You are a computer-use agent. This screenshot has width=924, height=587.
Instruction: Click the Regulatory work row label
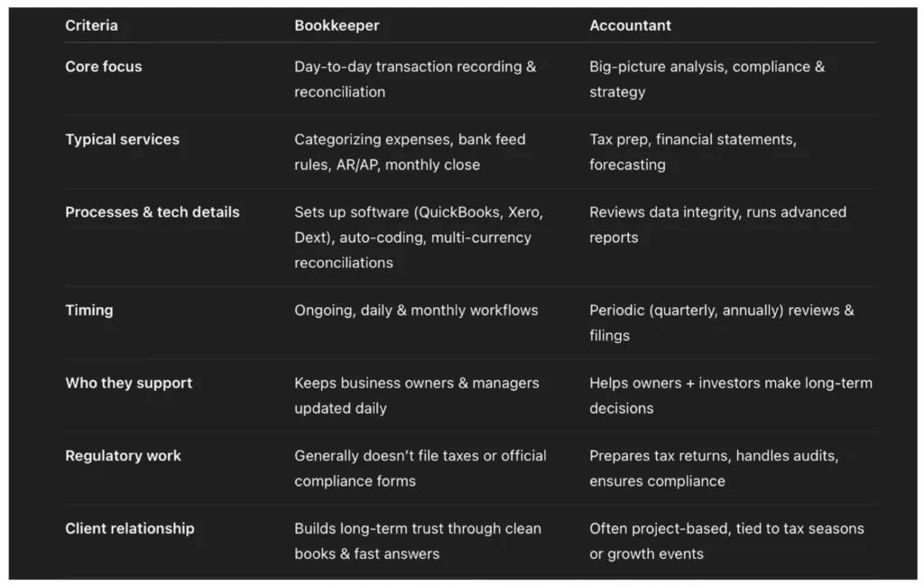click(x=123, y=455)
